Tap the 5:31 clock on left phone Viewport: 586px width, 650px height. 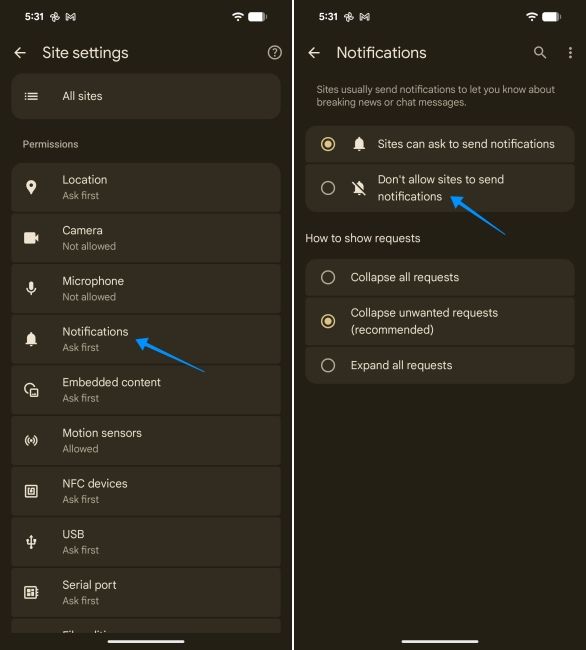coord(34,17)
